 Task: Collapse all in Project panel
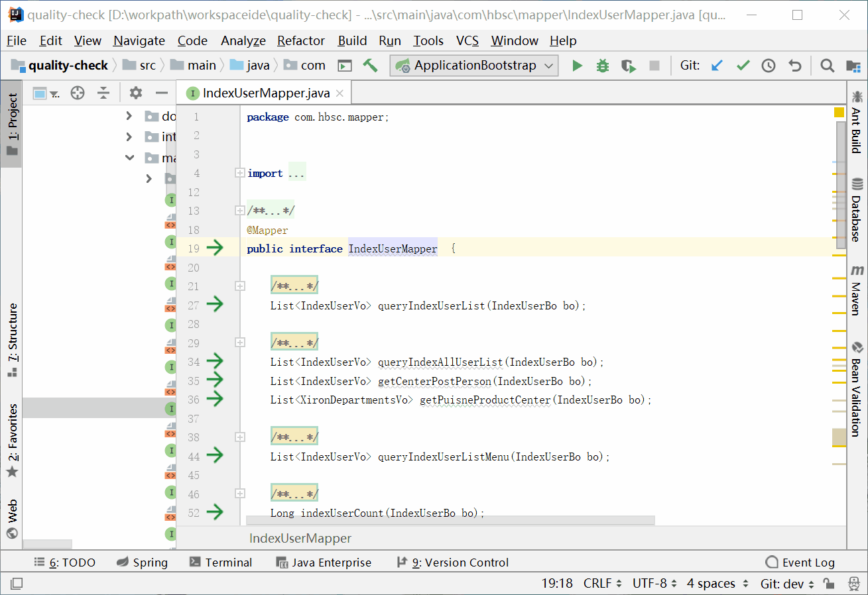pos(103,93)
